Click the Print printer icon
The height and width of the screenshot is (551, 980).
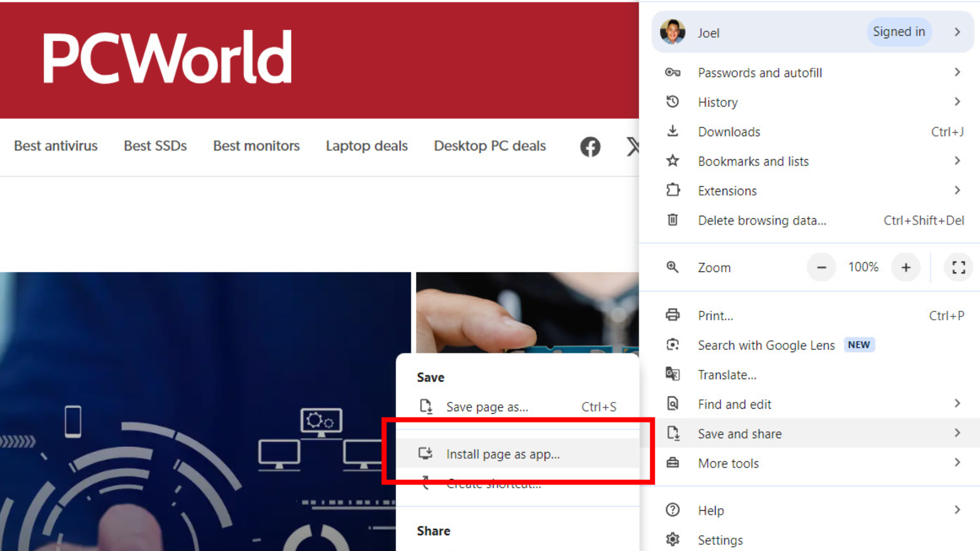pyautogui.click(x=673, y=315)
